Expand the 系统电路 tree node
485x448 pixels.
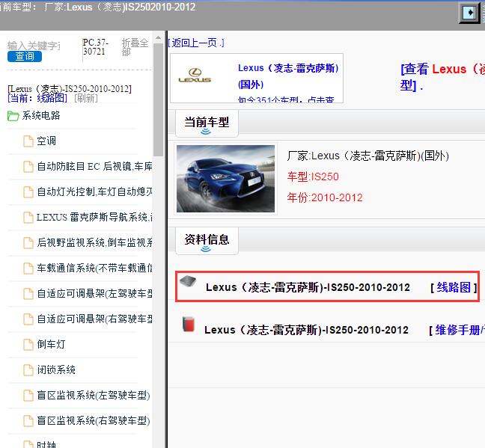click(41, 116)
